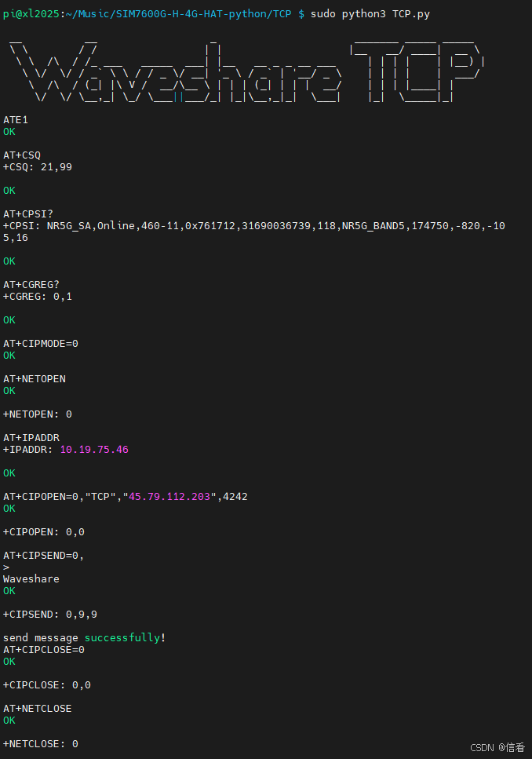Image resolution: width=532 pixels, height=759 pixels.
Task: Click the port number 4242
Action: pyautogui.click(x=235, y=497)
